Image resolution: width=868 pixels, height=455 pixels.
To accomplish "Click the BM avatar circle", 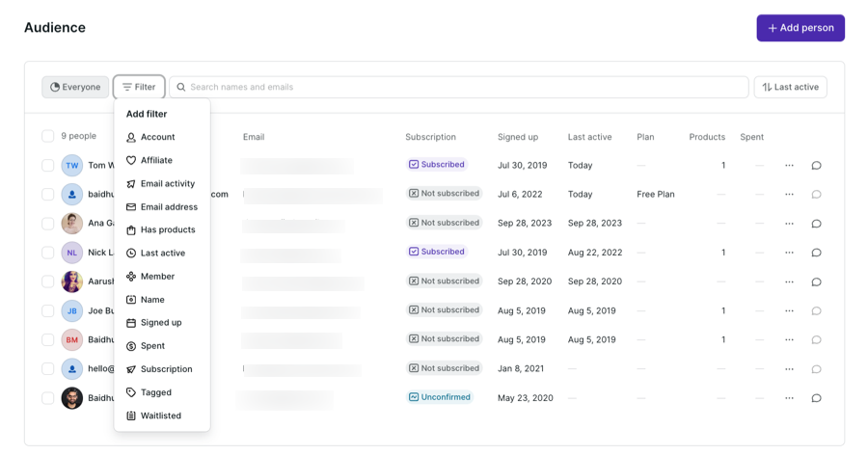I will pyautogui.click(x=72, y=339).
